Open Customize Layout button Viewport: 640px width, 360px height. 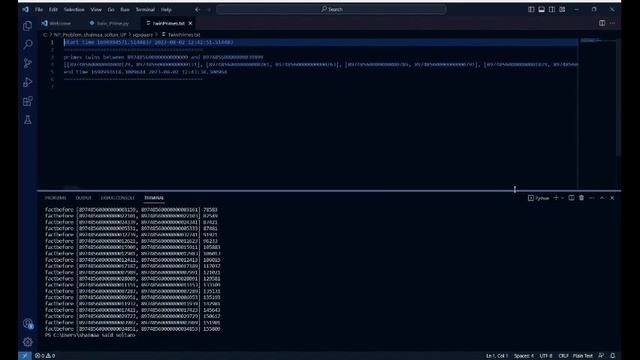click(562, 9)
